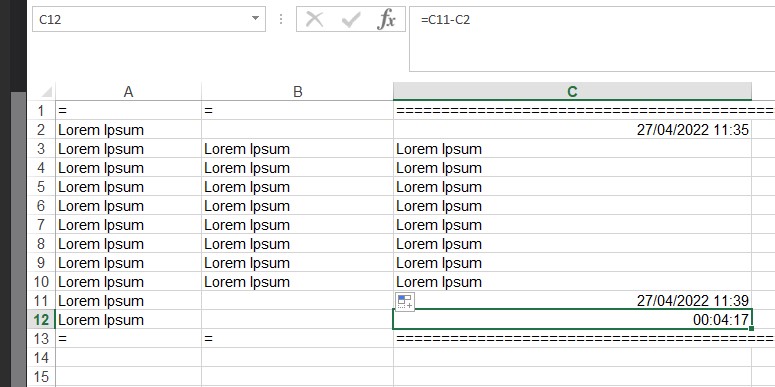The height and width of the screenshot is (387, 775).
Task: Select column B header
Action: (x=298, y=91)
